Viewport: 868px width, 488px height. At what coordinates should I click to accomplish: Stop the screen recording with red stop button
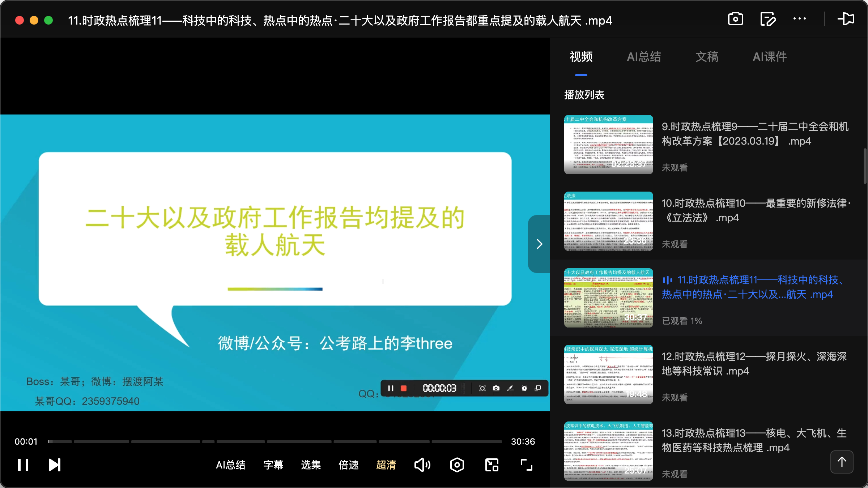(404, 388)
